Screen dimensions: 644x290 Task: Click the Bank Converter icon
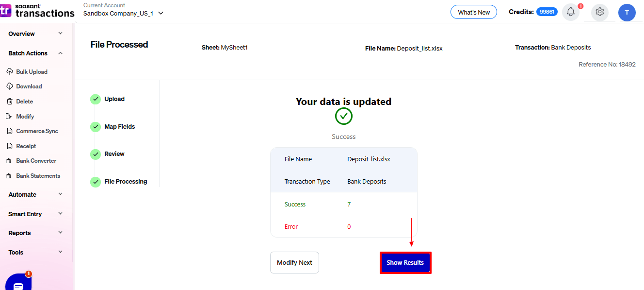pyautogui.click(x=10, y=161)
